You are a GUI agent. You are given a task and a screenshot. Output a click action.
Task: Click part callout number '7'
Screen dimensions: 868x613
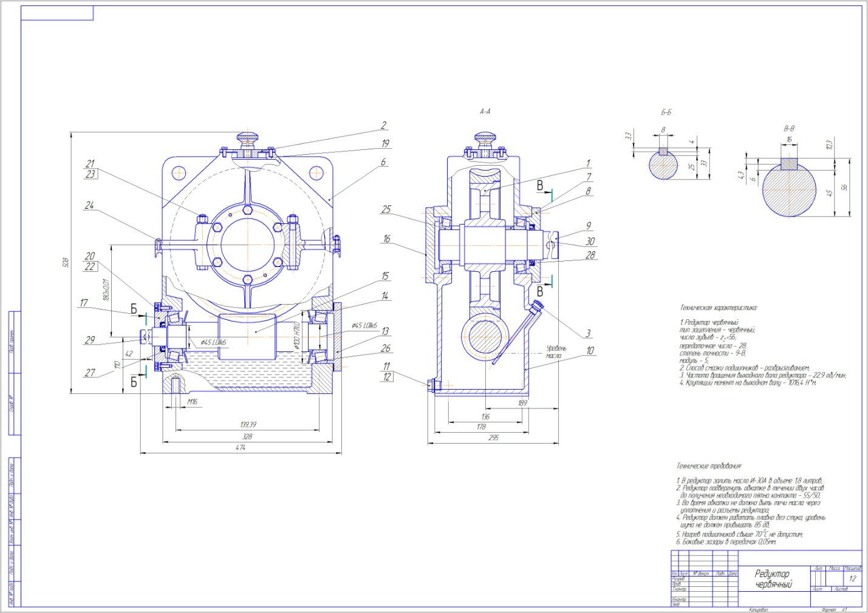click(x=589, y=177)
